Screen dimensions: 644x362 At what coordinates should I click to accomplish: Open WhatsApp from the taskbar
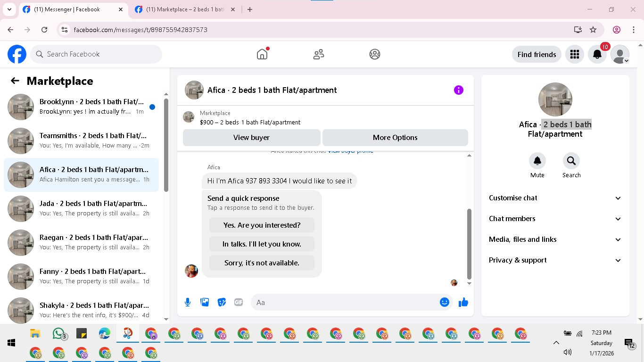[58, 334]
